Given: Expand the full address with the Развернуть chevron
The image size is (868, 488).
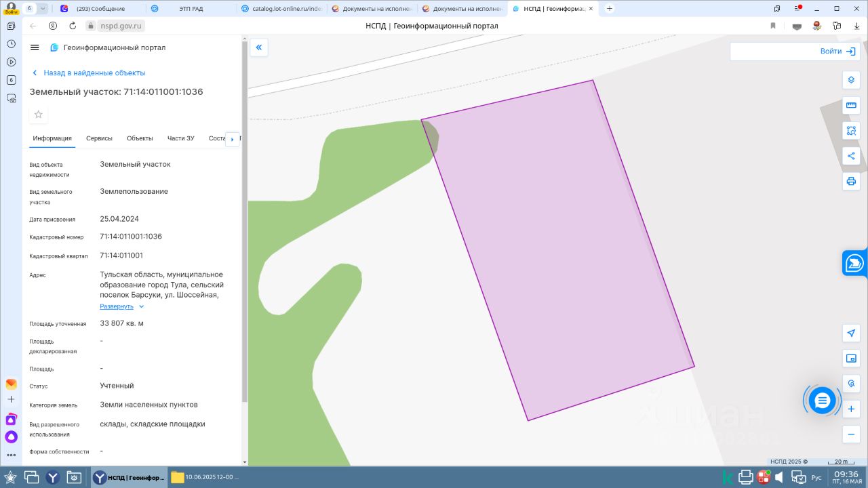Looking at the screenshot, I should pyautogui.click(x=141, y=307).
